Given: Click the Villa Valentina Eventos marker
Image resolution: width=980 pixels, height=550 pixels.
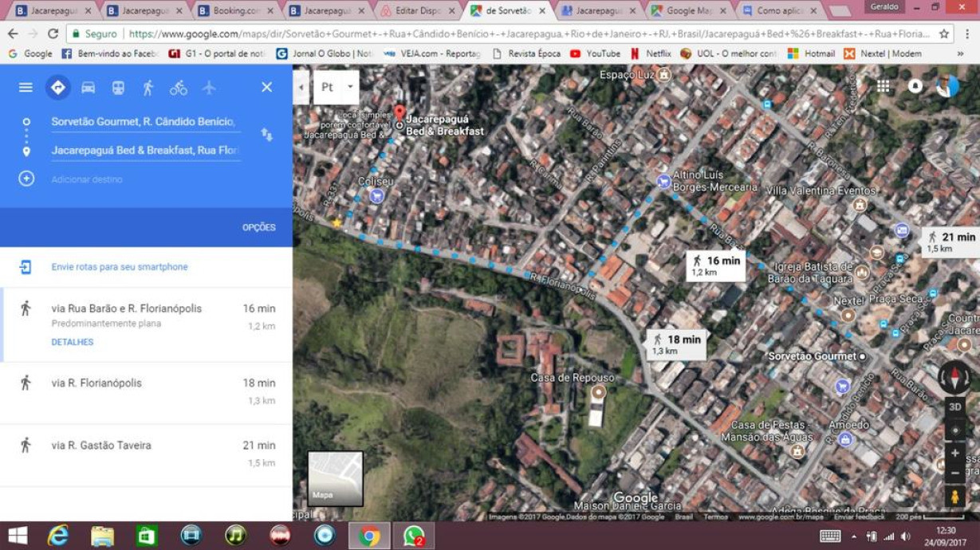Looking at the screenshot, I should (860, 205).
